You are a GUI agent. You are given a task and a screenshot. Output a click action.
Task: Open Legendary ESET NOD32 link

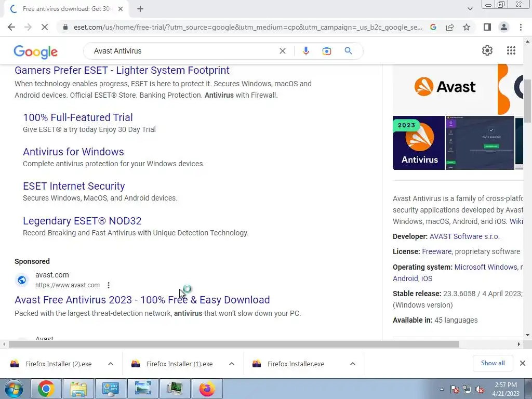tap(82, 221)
